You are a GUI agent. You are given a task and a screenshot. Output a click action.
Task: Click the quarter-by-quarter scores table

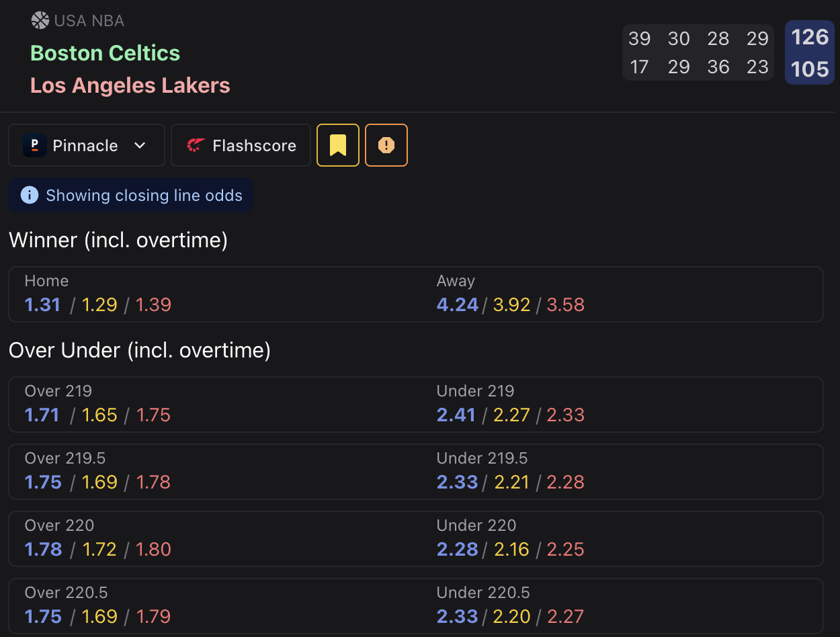698,53
